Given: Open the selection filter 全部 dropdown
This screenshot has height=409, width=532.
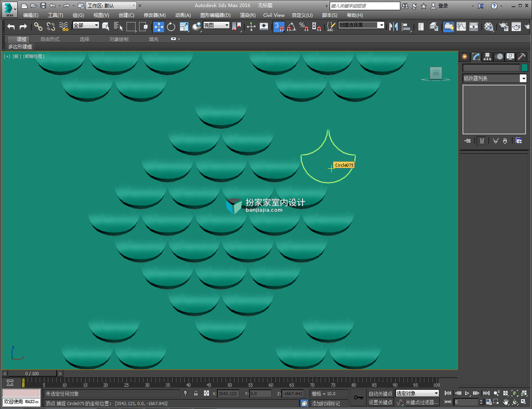Looking at the screenshot, I should [86, 25].
